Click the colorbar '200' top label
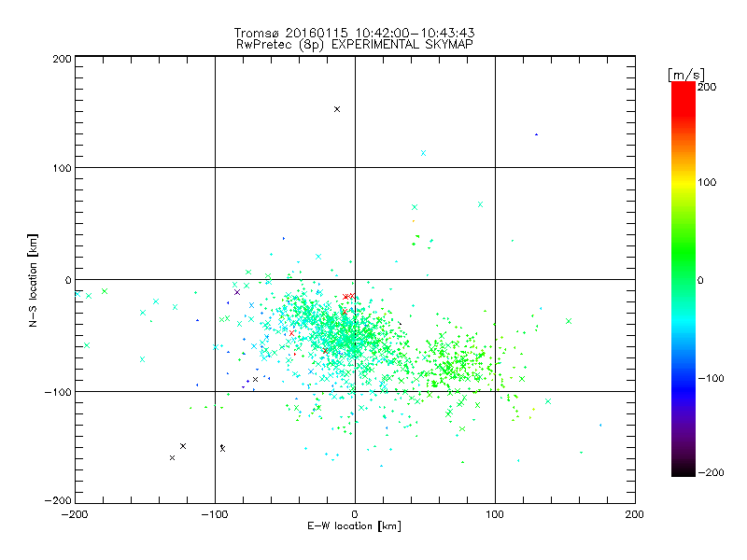747x560 pixels. [707, 87]
